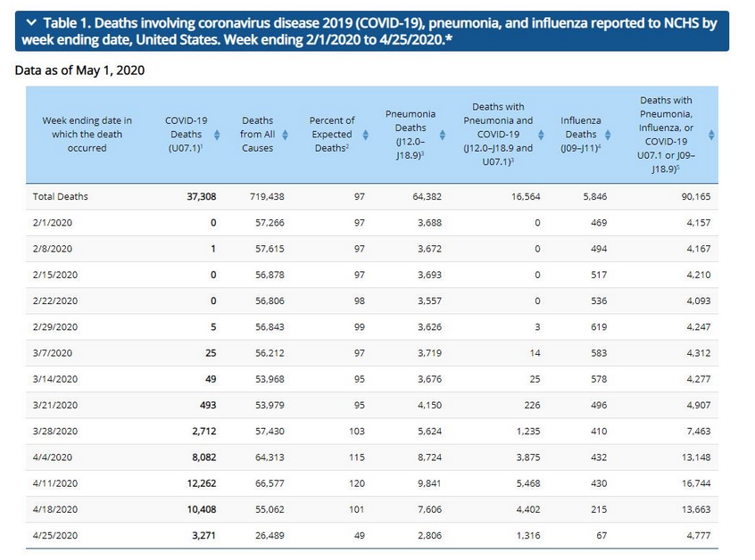Screen dimensions: 755x560
Task: Click the 493 COVID-19 deaths cell
Action: (208, 405)
